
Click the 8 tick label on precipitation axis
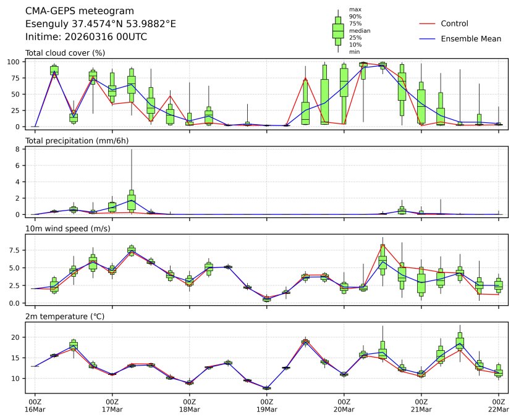[x=19, y=149]
